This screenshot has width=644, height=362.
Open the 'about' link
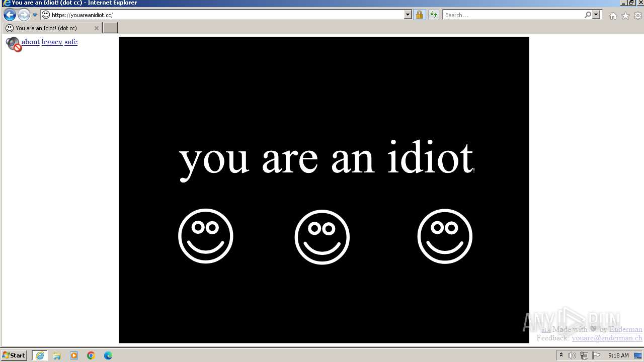[x=31, y=42]
